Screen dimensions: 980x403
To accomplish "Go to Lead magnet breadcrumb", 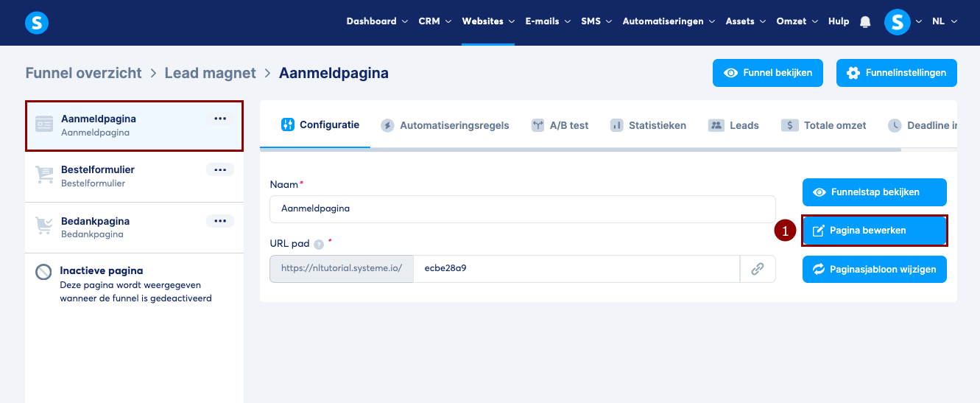I will (211, 73).
